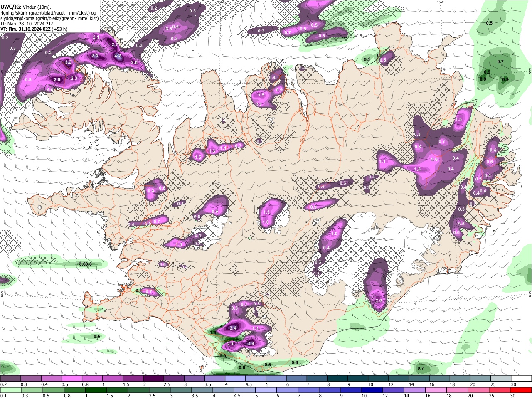Click upper scale swatch between 8 and 9

338,379
